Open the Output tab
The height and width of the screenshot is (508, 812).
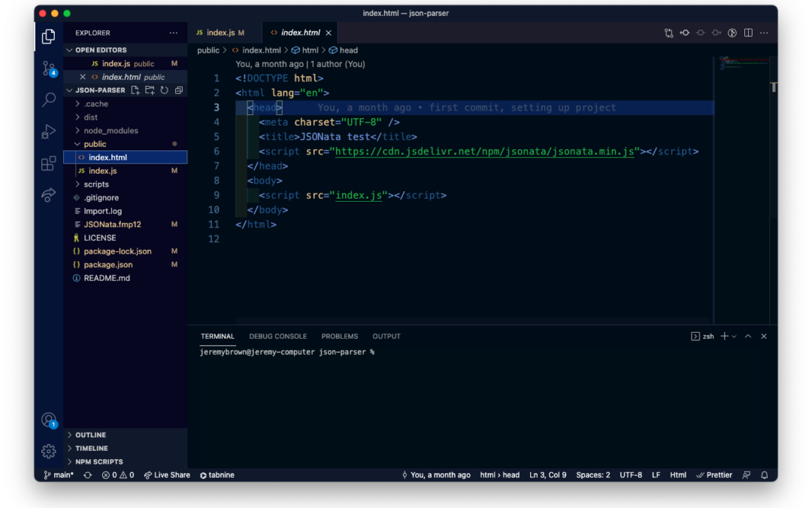click(x=386, y=336)
